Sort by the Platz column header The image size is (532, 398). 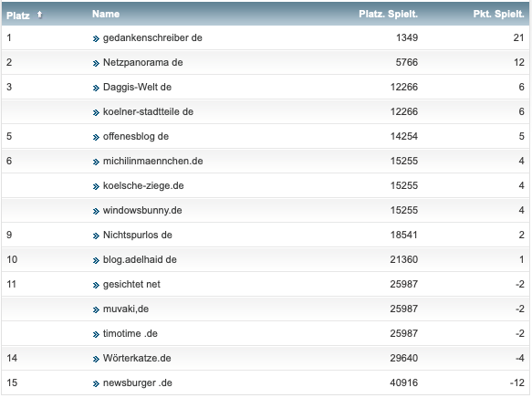[18, 16]
